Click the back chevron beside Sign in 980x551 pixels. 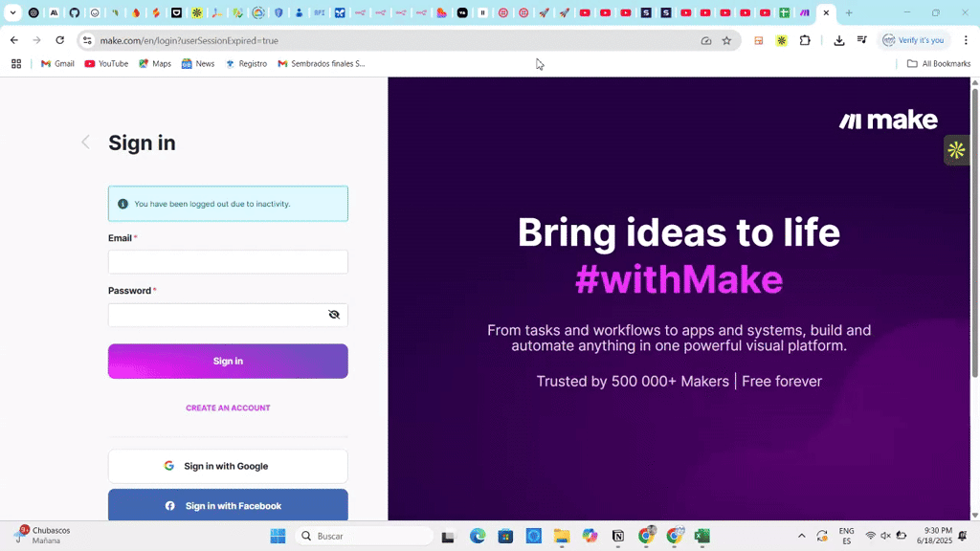(x=85, y=143)
